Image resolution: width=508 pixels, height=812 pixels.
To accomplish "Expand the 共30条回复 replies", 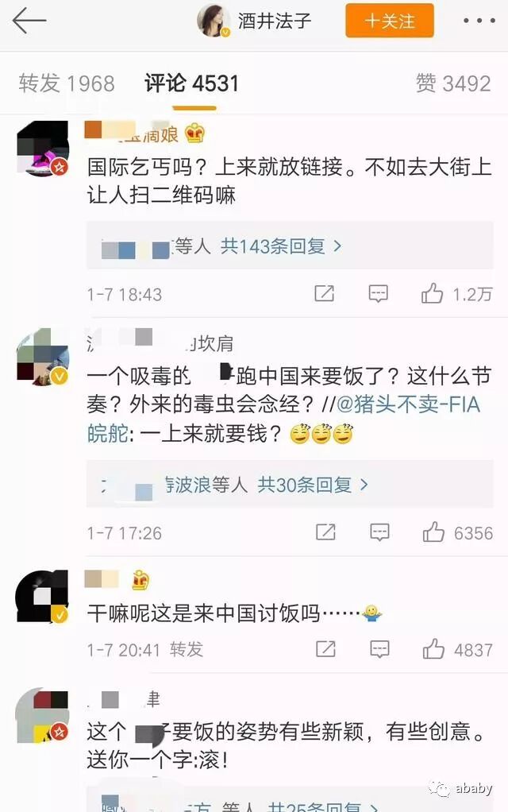I will 313,485.
